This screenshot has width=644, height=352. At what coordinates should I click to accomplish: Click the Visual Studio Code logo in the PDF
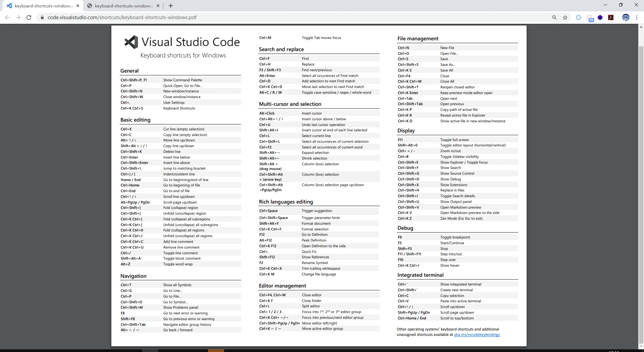[x=131, y=42]
